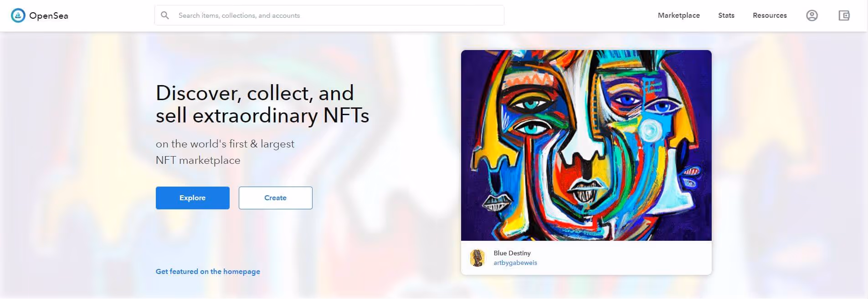Expand the Marketplace navigation dropdown

point(678,15)
